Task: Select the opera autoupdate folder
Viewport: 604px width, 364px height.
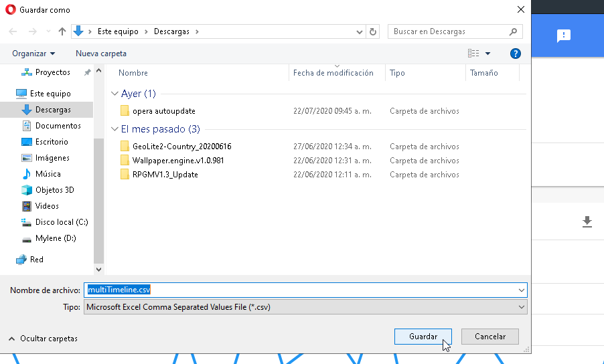Action: click(163, 111)
